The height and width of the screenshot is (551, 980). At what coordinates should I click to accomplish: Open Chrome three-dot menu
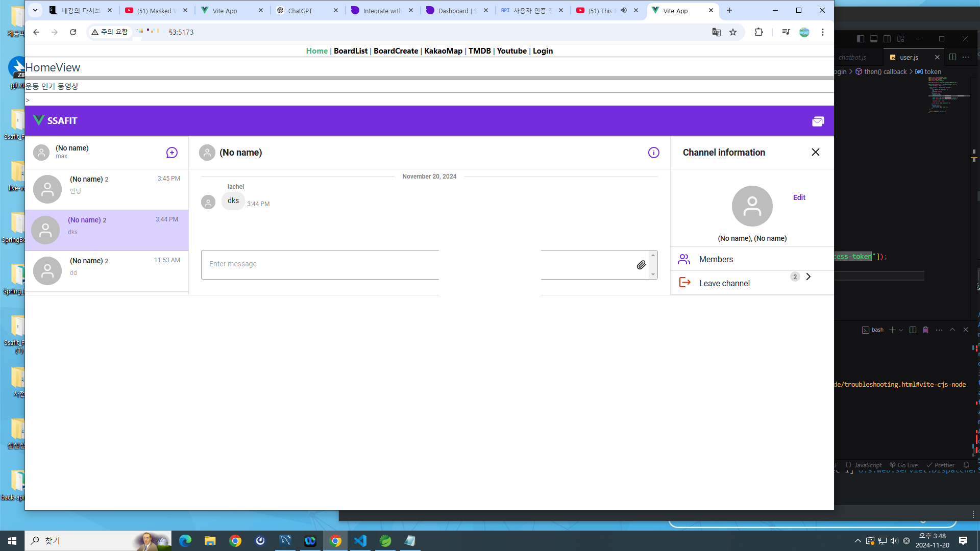click(x=823, y=32)
